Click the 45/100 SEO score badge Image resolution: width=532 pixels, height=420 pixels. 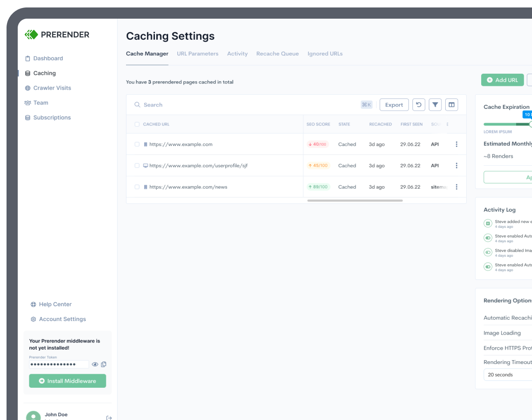pos(318,166)
